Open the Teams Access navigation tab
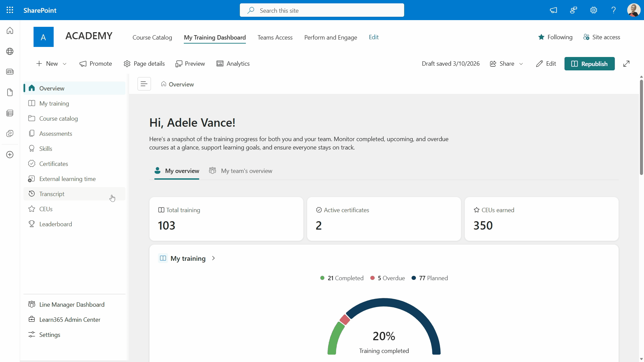644x362 pixels. [x=275, y=37]
